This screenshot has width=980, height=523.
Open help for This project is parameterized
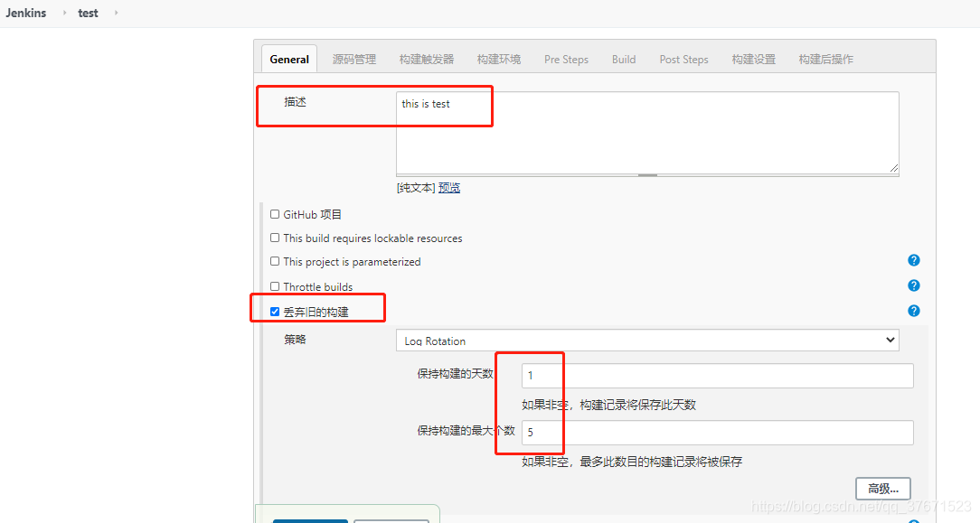click(914, 260)
